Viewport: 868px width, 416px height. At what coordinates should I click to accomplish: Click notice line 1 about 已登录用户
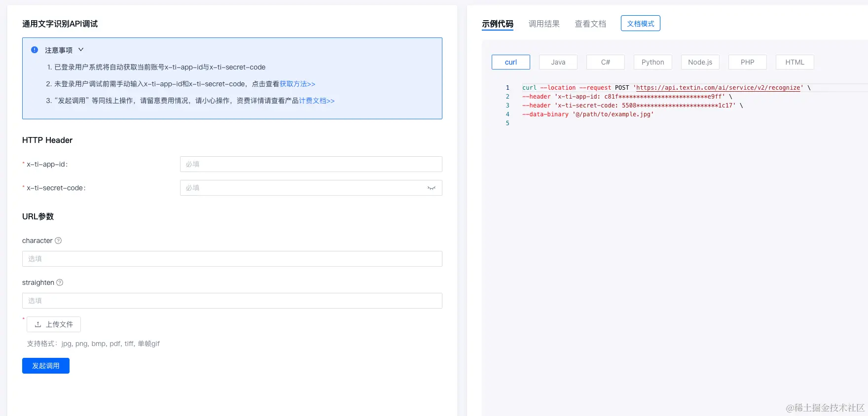tap(156, 67)
